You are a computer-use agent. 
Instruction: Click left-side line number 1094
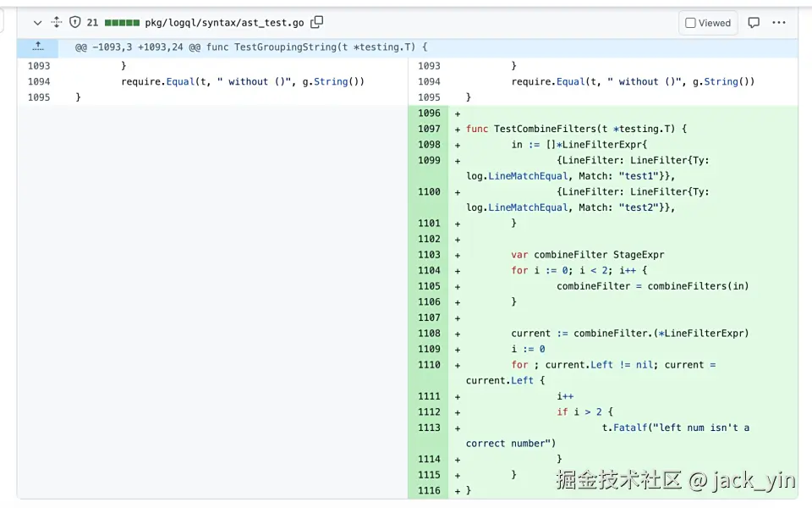tap(39, 82)
